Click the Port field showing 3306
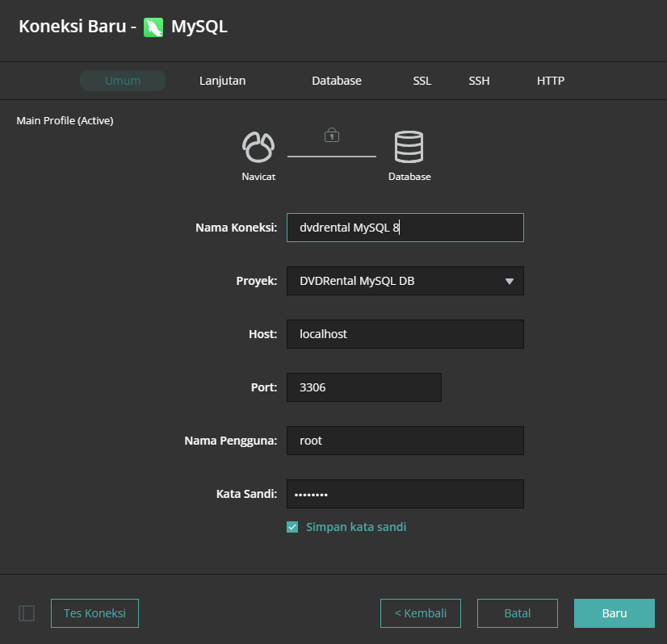Image resolution: width=667 pixels, height=644 pixels. tap(364, 387)
